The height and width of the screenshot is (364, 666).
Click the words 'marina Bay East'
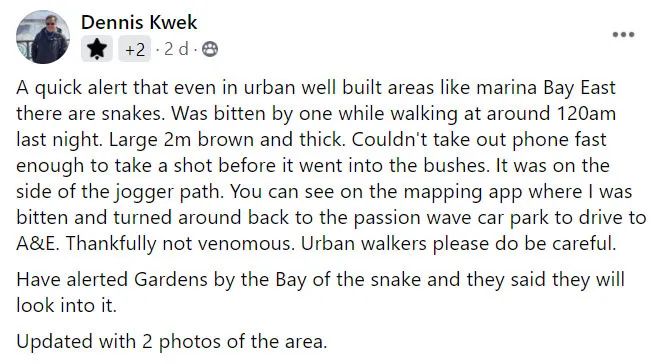pyautogui.click(x=546, y=88)
